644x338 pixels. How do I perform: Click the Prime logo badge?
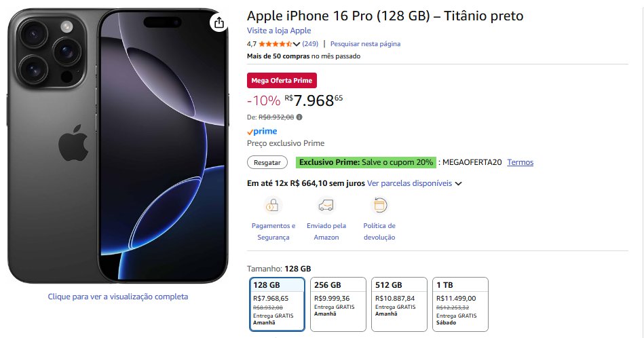pos(262,132)
